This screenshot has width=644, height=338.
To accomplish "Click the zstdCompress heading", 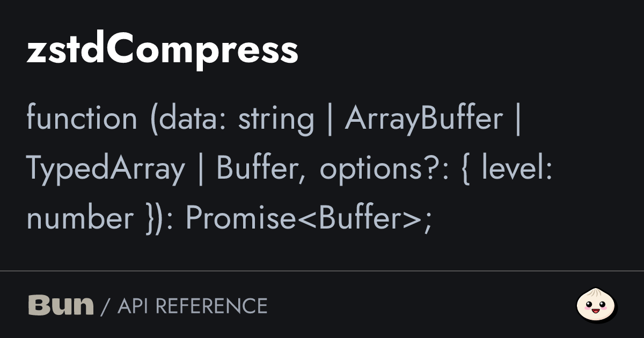I will 162,51.
